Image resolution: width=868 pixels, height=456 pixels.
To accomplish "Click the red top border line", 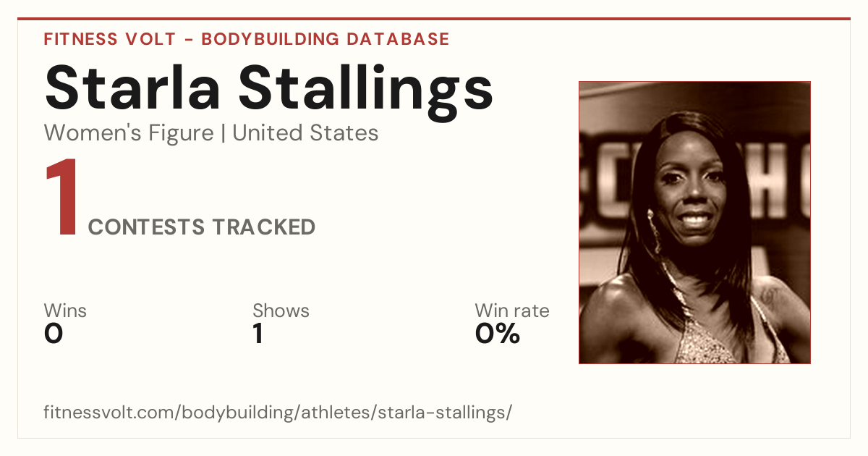I will 434,19.
